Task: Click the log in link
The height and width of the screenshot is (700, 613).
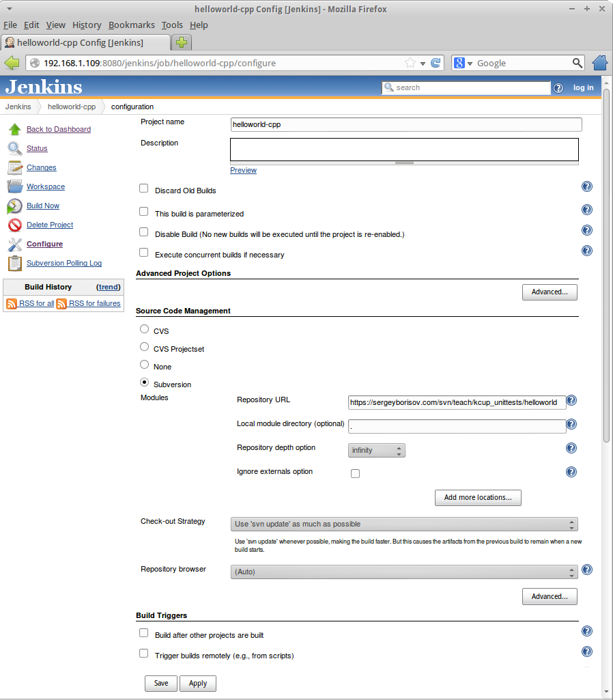Action: [584, 88]
